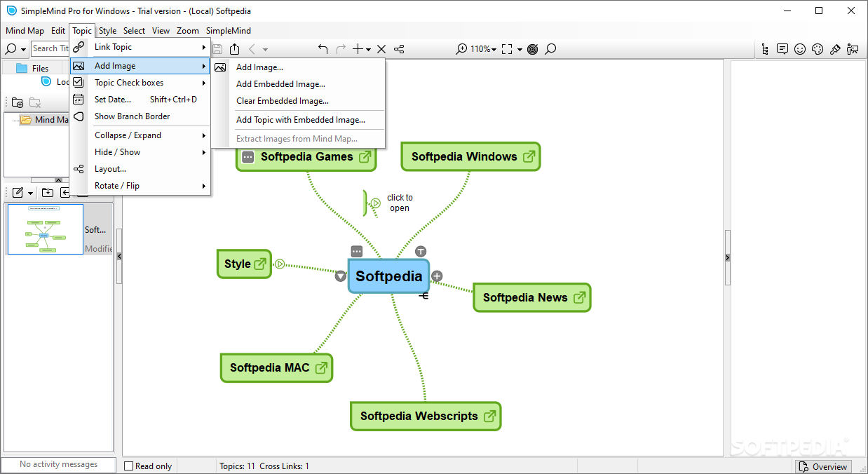
Task: Open the outline tree panel icon
Action: (x=764, y=49)
